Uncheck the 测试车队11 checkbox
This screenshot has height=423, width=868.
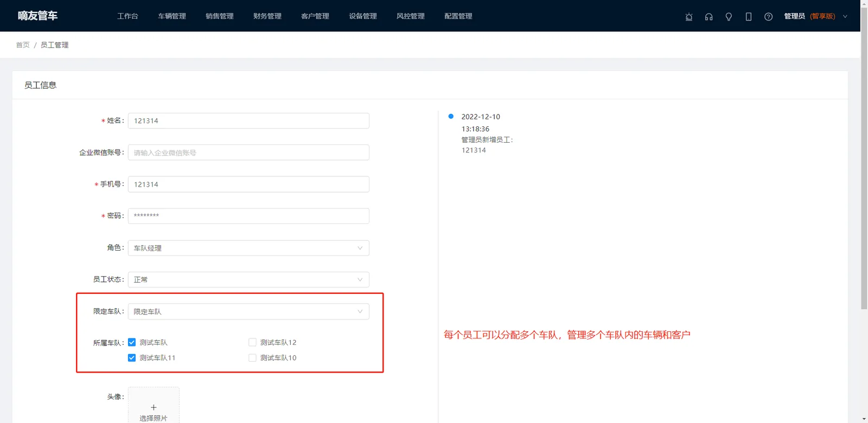(132, 358)
